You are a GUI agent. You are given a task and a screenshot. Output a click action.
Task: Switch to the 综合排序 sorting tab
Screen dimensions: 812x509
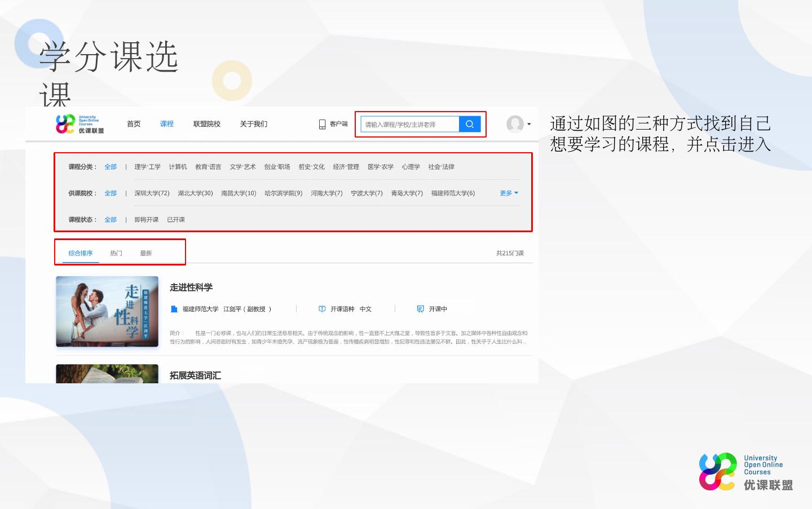(x=81, y=254)
